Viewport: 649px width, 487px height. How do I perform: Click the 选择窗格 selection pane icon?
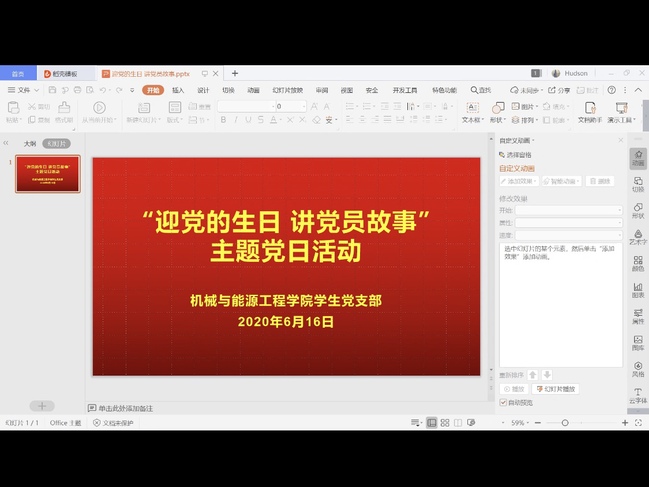(517, 155)
